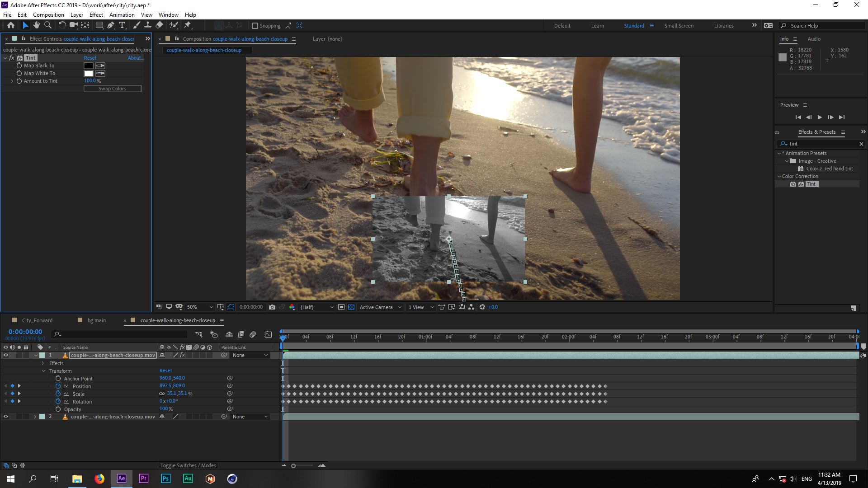Click the Reset button for Tint effect

click(90, 58)
